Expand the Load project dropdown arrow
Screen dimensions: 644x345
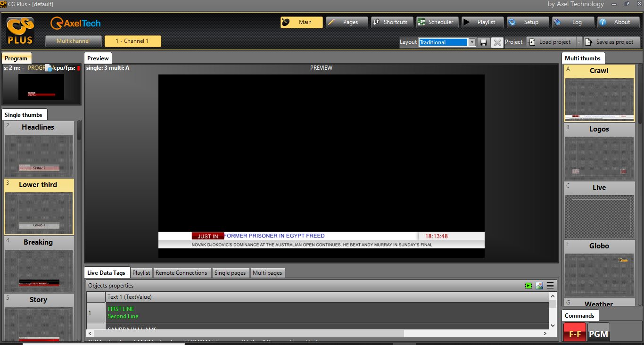[579, 42]
